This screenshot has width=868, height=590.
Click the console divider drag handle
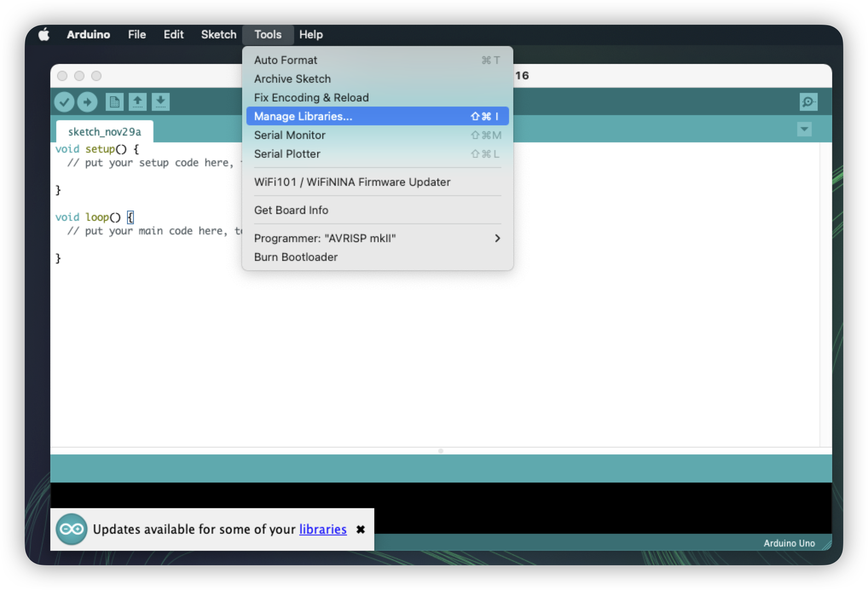[441, 451]
